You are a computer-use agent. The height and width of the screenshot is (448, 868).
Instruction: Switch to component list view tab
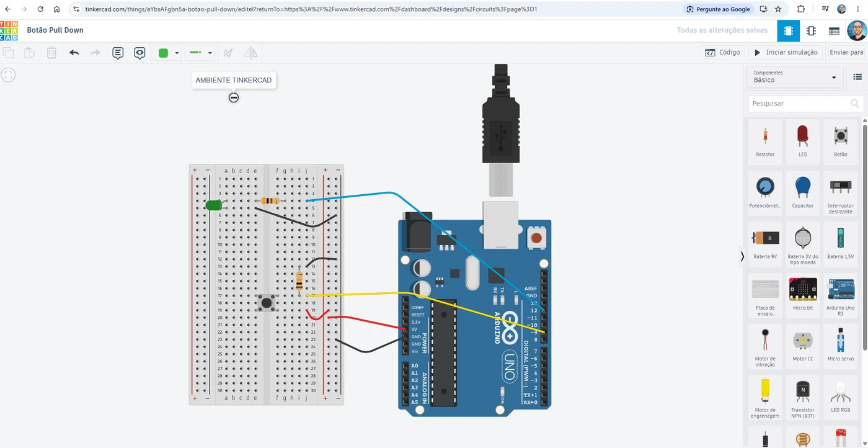(834, 30)
